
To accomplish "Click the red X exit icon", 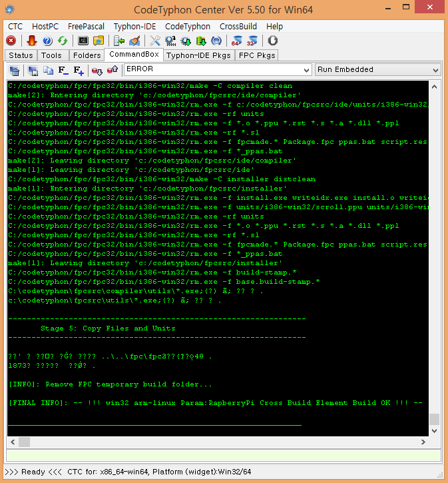I will click(x=11, y=41).
